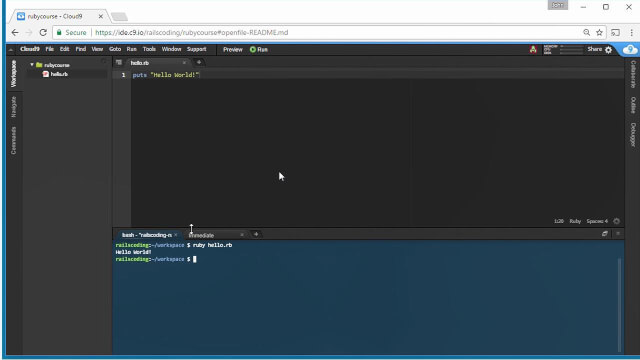
Task: Open the Ruby syntax mode selector
Action: [575, 221]
